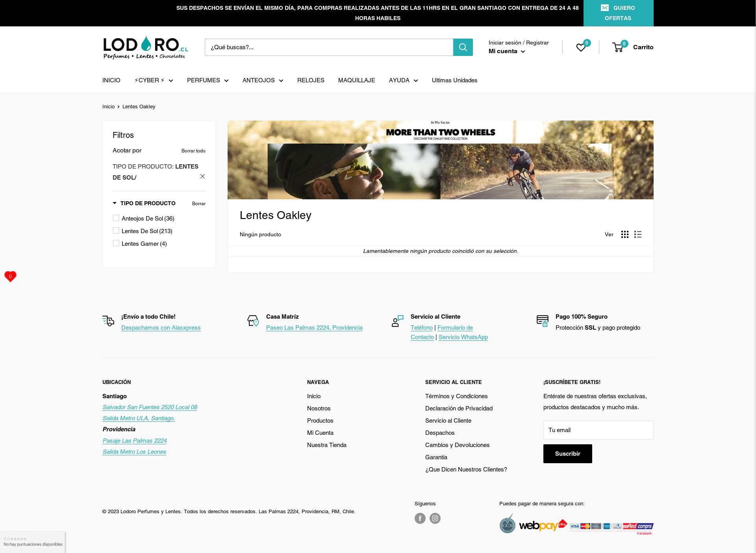Open the wishlist heart icon in header
This screenshot has width=756, height=553.
click(x=581, y=47)
